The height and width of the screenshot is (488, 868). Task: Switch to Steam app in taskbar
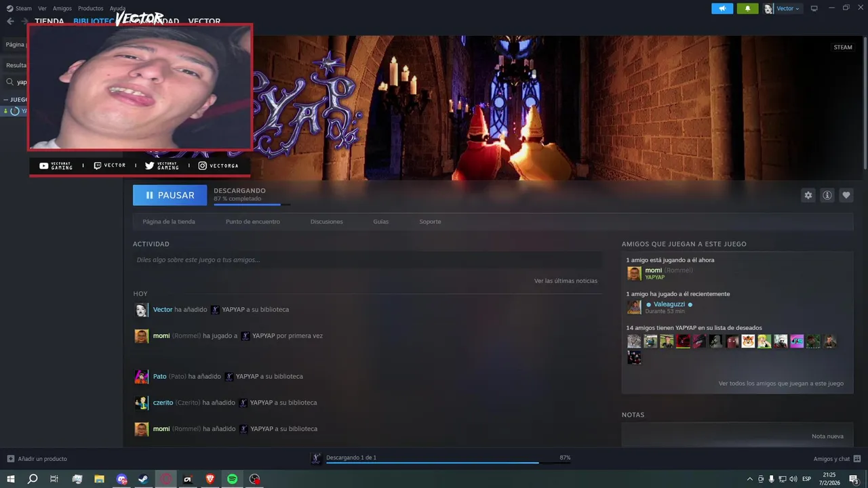tap(144, 479)
